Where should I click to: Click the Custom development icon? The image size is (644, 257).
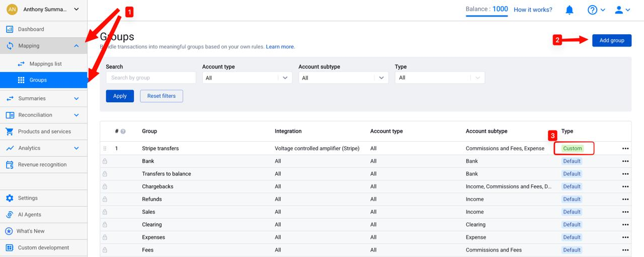click(10, 248)
